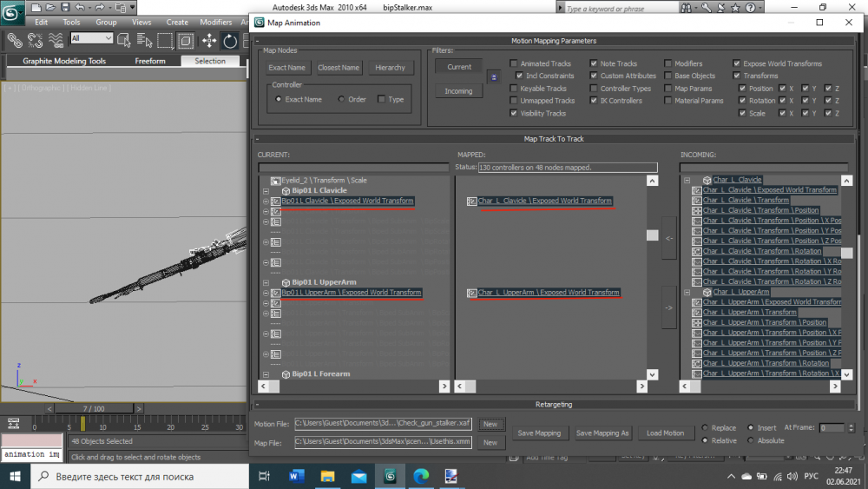Switch to the Freeform ribbon tab

[150, 61]
